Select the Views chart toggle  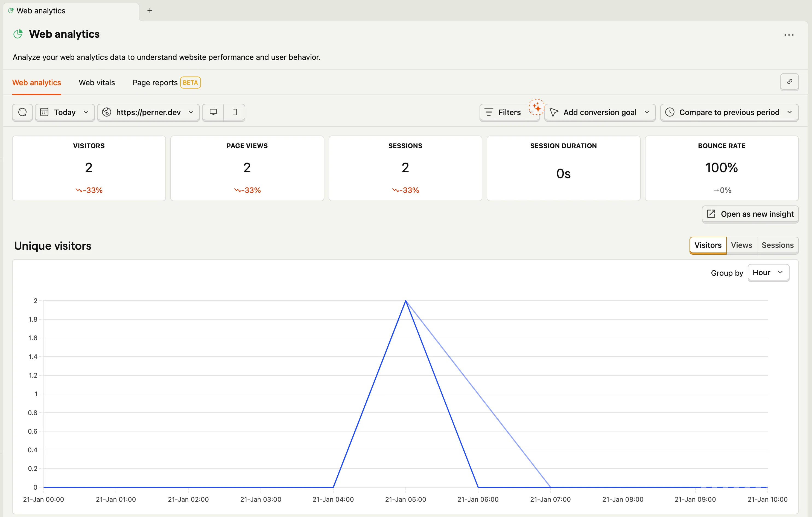pos(741,245)
